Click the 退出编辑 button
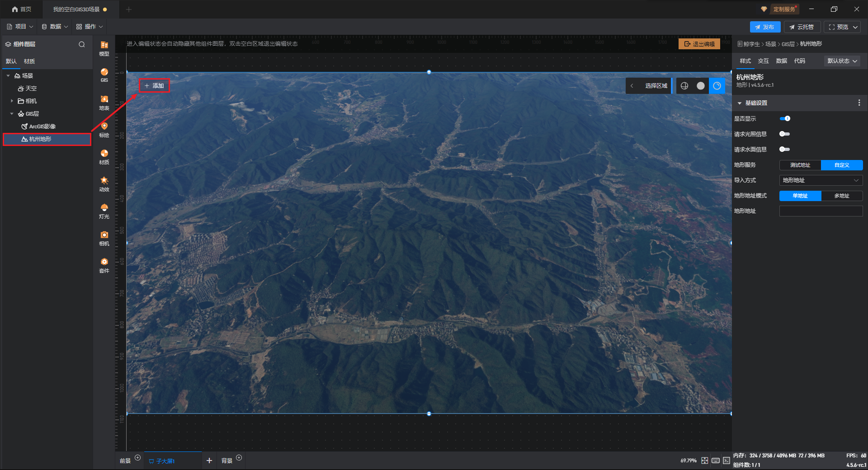 point(699,44)
